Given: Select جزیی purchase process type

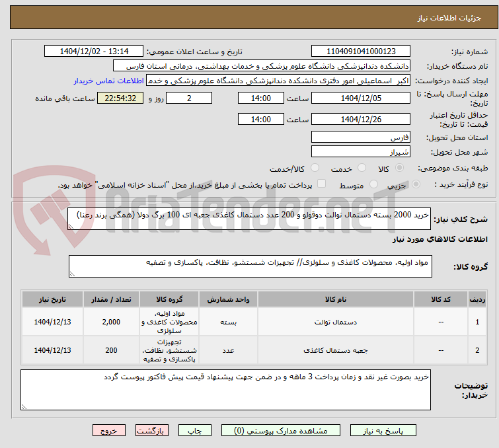Looking at the screenshot, I should 416,184.
